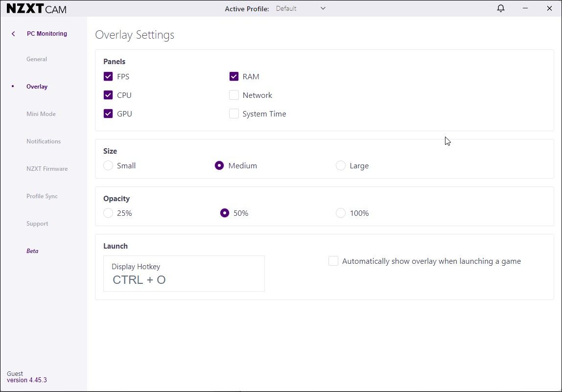Open the General settings tab
The width and height of the screenshot is (562, 392).
tap(37, 59)
